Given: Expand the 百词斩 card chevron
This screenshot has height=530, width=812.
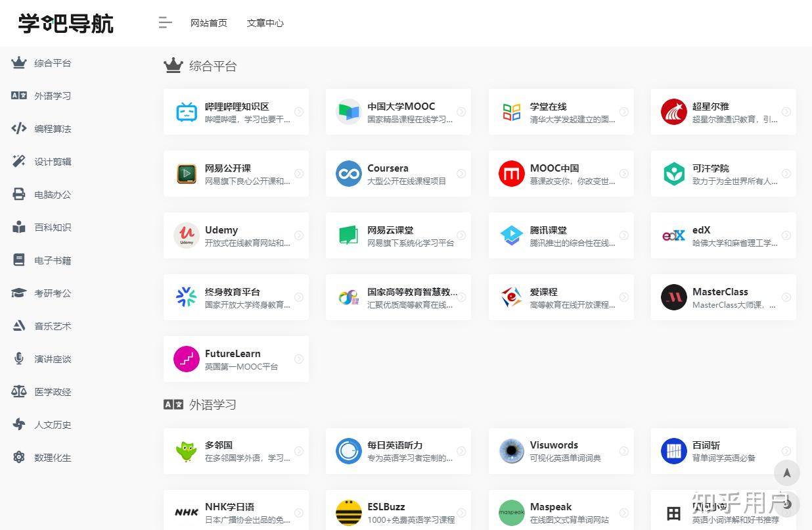Looking at the screenshot, I should [786, 451].
